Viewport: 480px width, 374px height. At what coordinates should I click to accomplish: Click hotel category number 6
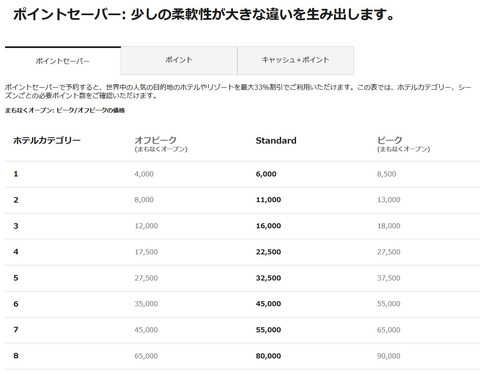(x=16, y=304)
